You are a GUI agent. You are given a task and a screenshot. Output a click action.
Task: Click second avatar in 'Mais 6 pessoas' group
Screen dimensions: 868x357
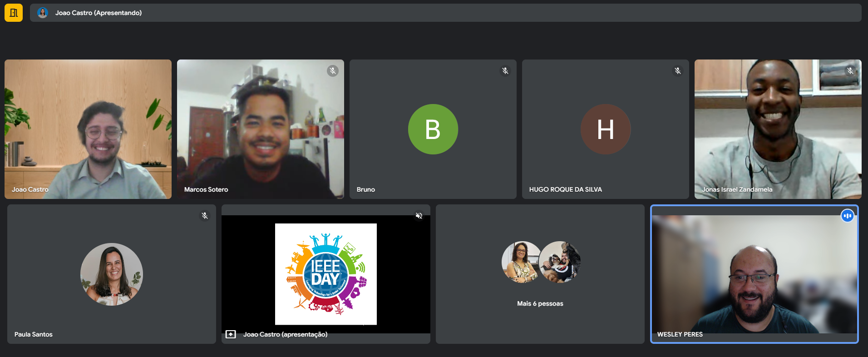(560, 262)
